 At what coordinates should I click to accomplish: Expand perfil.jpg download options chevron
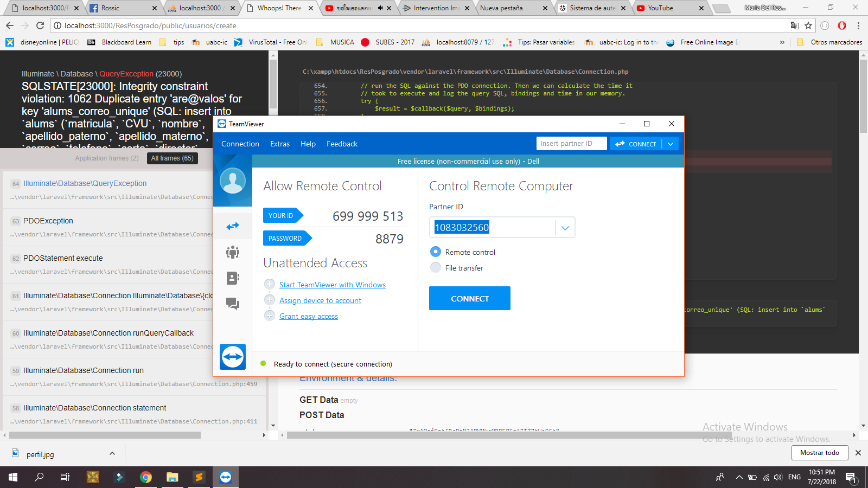112,453
